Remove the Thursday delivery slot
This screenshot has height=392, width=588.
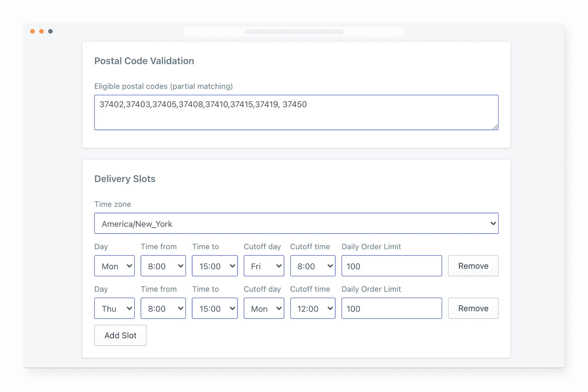(473, 308)
